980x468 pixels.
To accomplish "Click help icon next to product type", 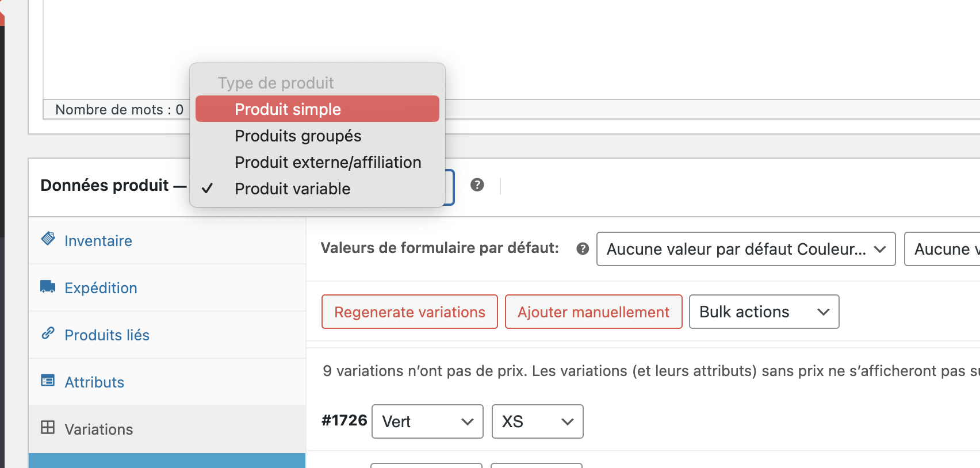I will 477,185.
